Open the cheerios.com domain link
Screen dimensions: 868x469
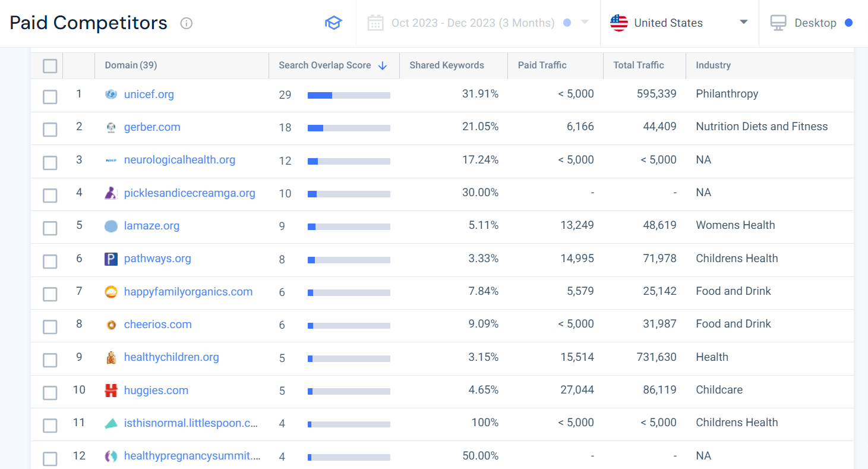tap(158, 325)
